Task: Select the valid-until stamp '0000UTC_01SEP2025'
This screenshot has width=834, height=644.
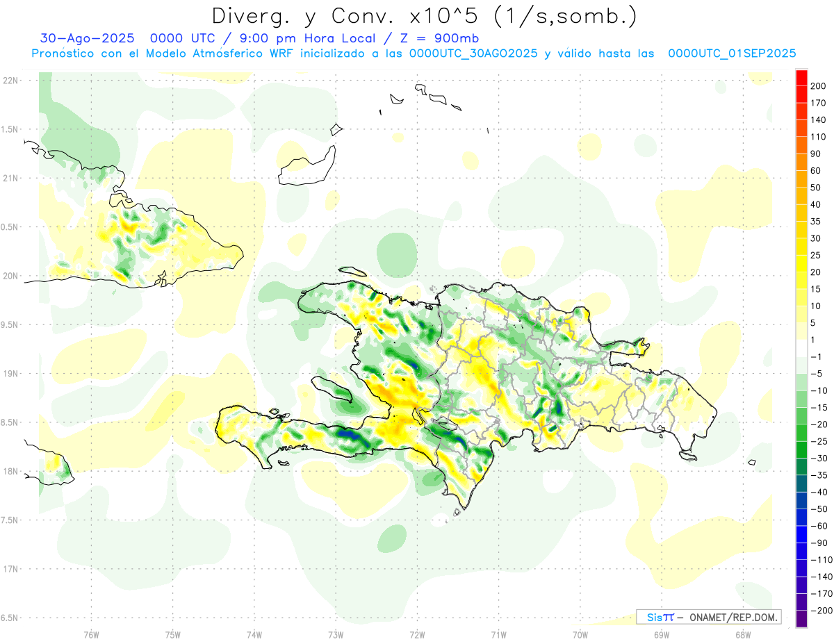Action: tap(732, 53)
